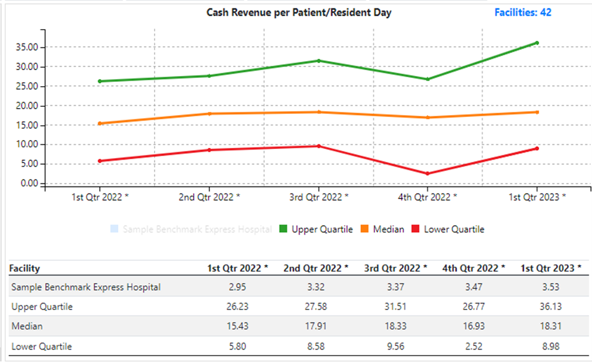The image size is (592, 364).
Task: Click the table cell value 3.32
Action: point(316,287)
